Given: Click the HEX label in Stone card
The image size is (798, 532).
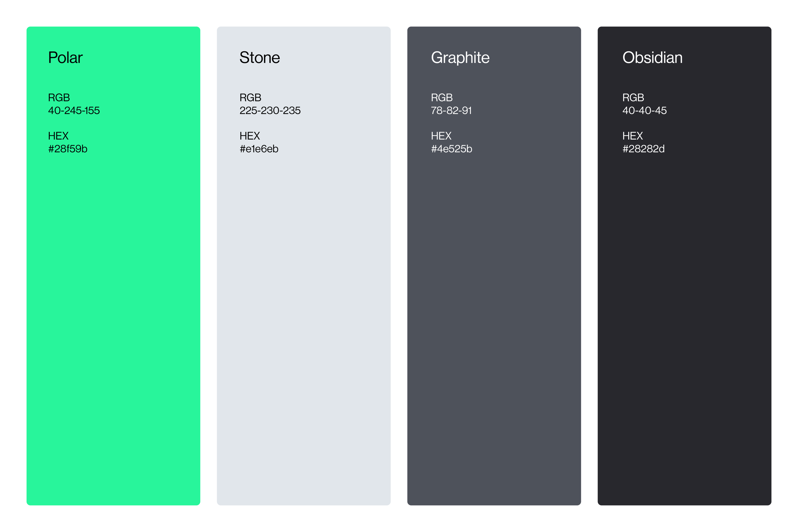Looking at the screenshot, I should tap(249, 136).
